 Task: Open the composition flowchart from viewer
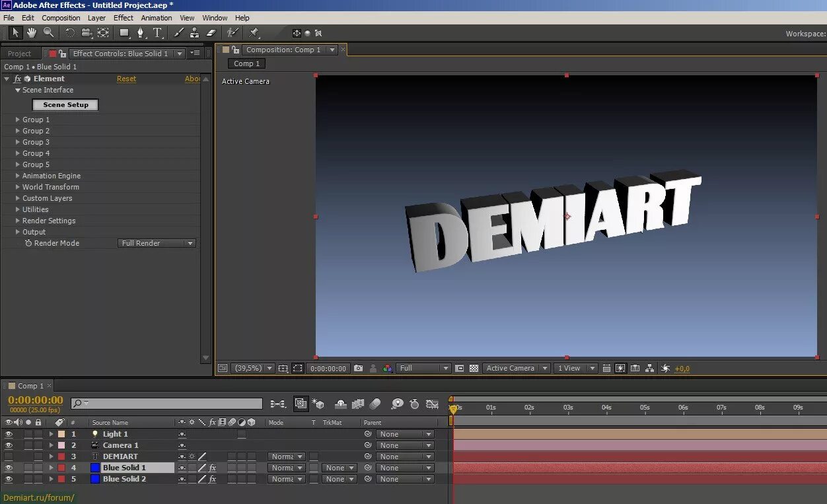tap(650, 368)
